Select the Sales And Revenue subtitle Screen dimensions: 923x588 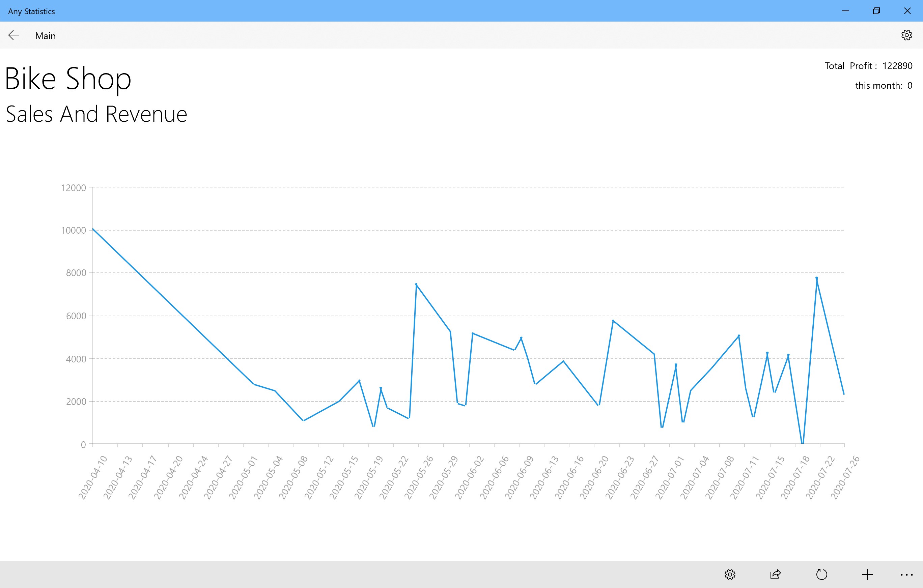click(x=96, y=114)
